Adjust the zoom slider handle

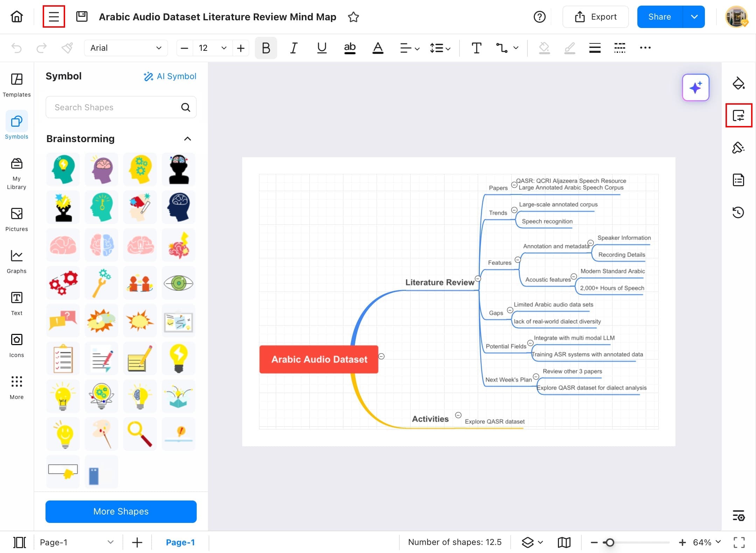610,542
